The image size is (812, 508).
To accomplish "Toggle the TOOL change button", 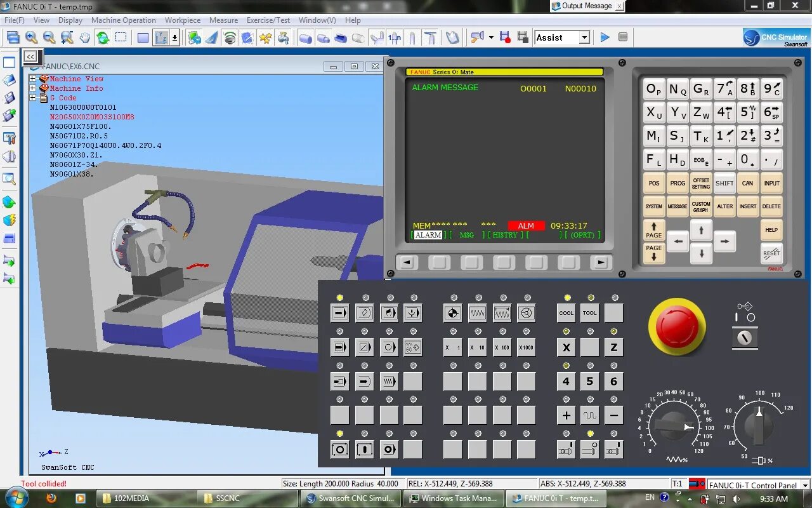I will tap(590, 312).
